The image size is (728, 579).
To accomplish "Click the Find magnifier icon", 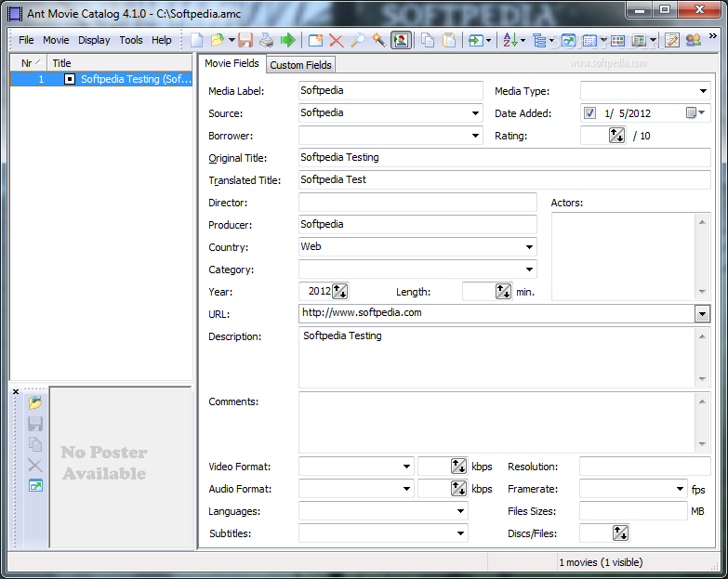I will coord(358,40).
